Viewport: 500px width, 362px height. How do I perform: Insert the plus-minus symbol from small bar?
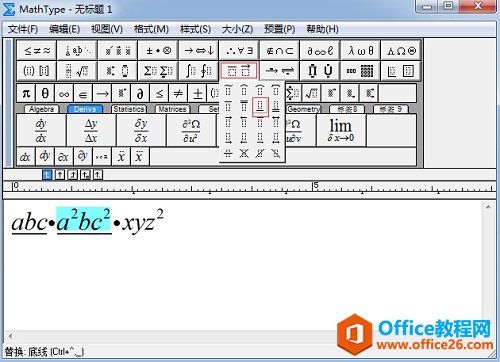[197, 93]
